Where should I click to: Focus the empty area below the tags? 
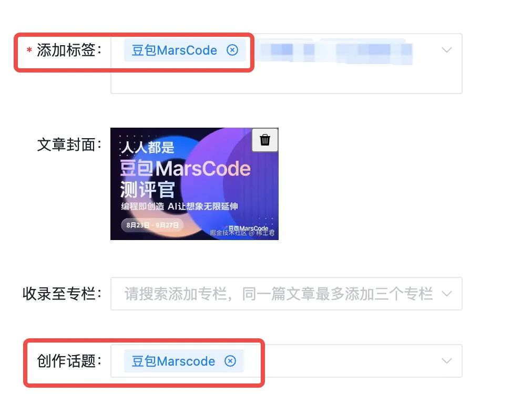287,79
